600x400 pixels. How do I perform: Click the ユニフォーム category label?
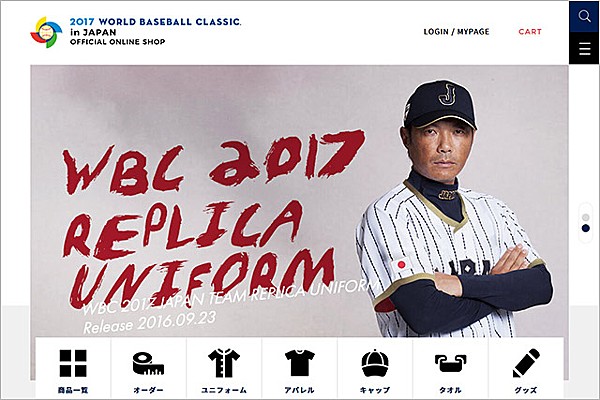click(224, 390)
